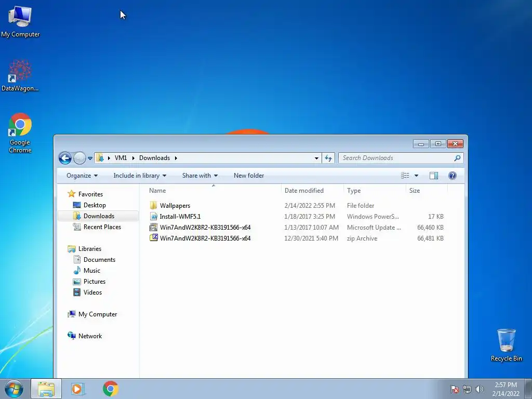Screen dimensions: 532x399
Task: Select Libraries in the navigation pane
Action: point(89,249)
